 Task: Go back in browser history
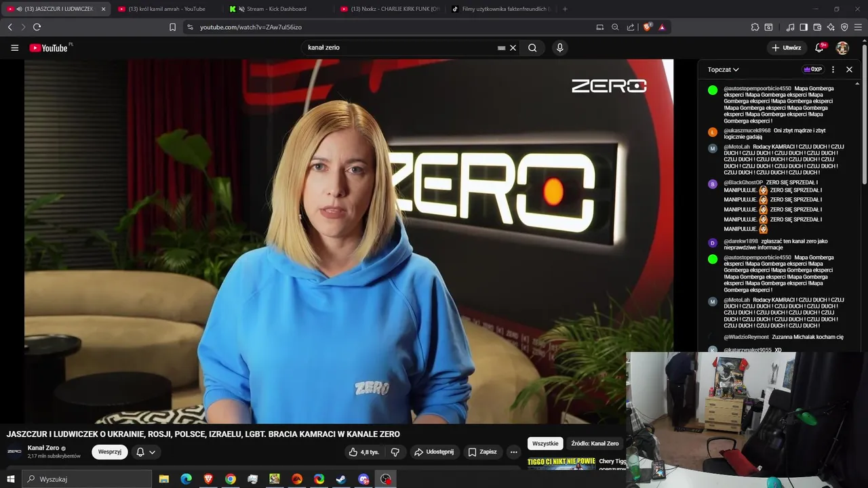point(10,27)
